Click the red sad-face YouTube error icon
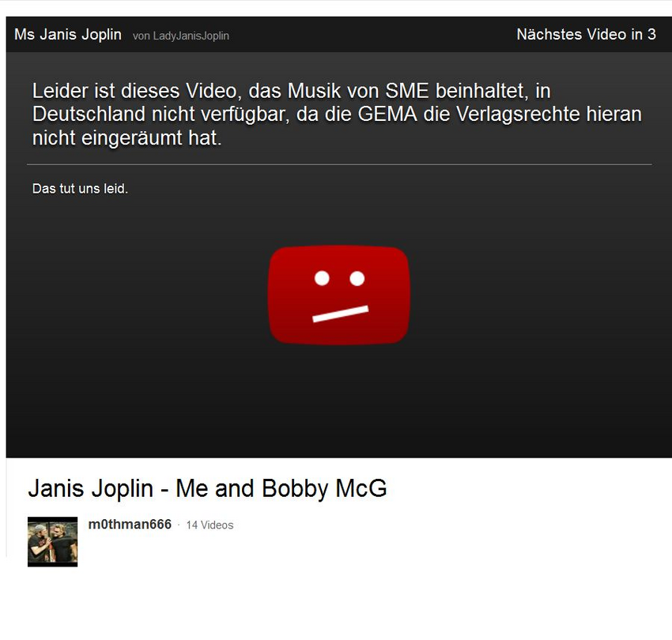The width and height of the screenshot is (672, 640). [x=339, y=295]
